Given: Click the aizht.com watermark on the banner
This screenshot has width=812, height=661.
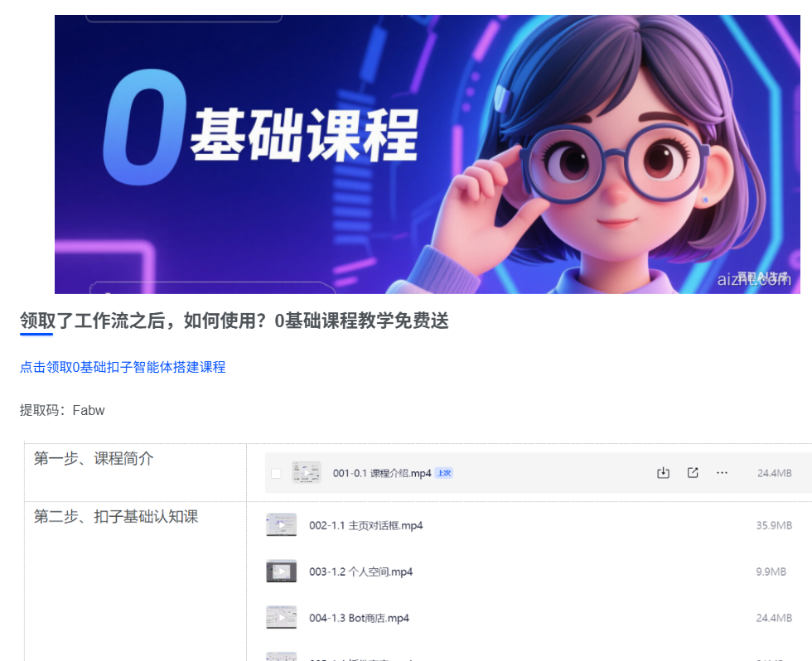Looking at the screenshot, I should [x=754, y=279].
